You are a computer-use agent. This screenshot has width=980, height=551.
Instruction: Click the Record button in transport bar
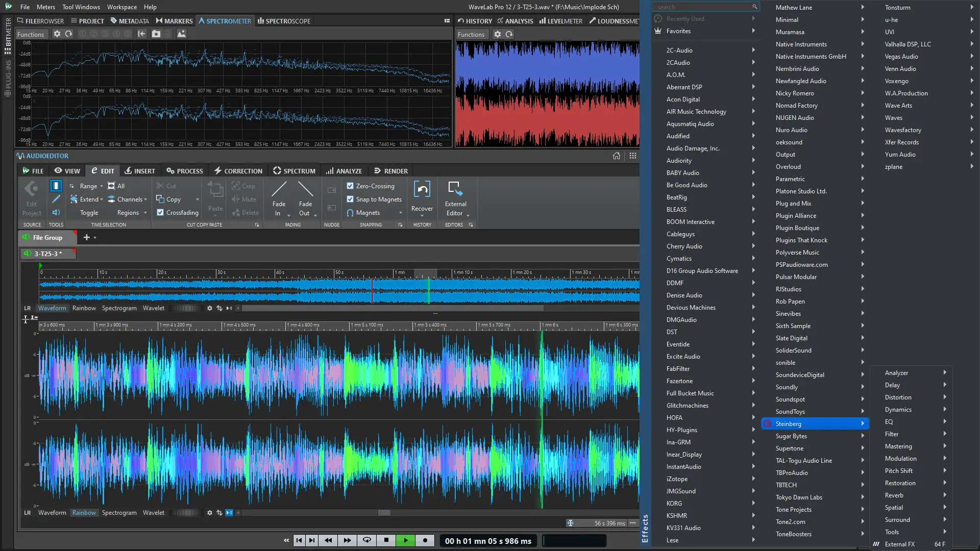[425, 540]
